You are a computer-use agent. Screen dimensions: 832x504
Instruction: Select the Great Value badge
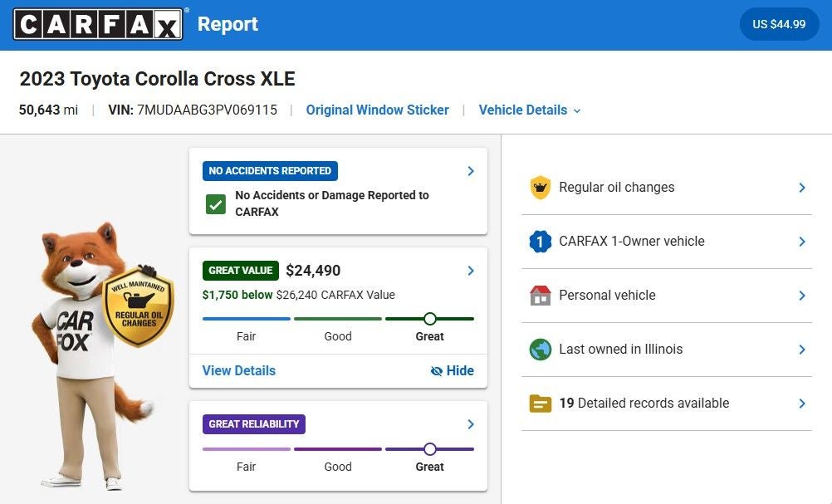[240, 270]
